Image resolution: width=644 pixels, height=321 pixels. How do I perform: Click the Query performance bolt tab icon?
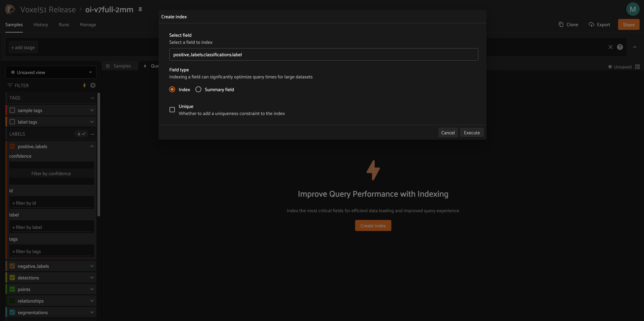(145, 66)
